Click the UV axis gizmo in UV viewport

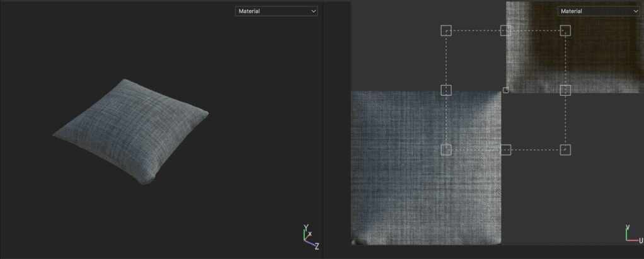pyautogui.click(x=631, y=235)
